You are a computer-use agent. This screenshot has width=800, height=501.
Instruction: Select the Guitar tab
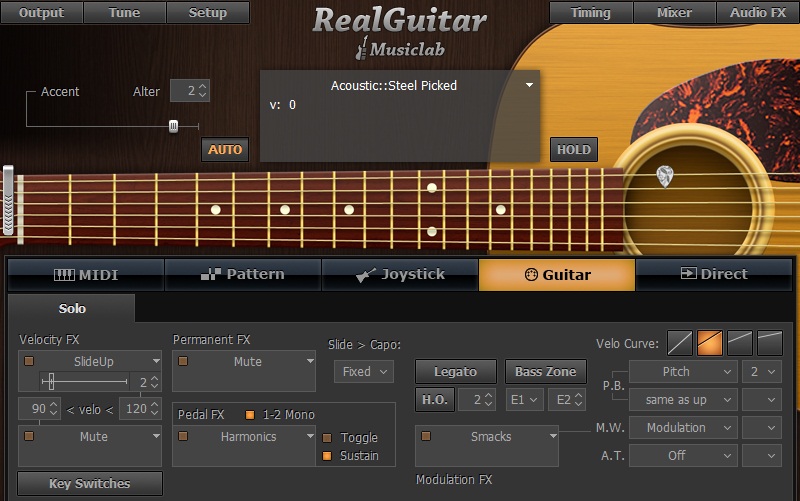[x=557, y=274]
